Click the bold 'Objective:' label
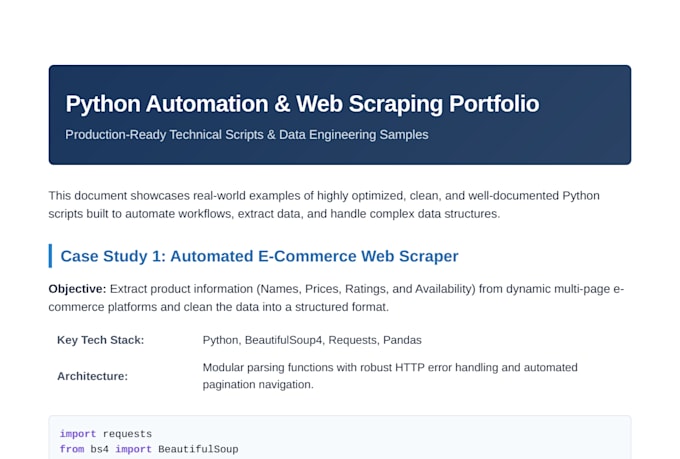The width and height of the screenshot is (680, 459). [77, 289]
